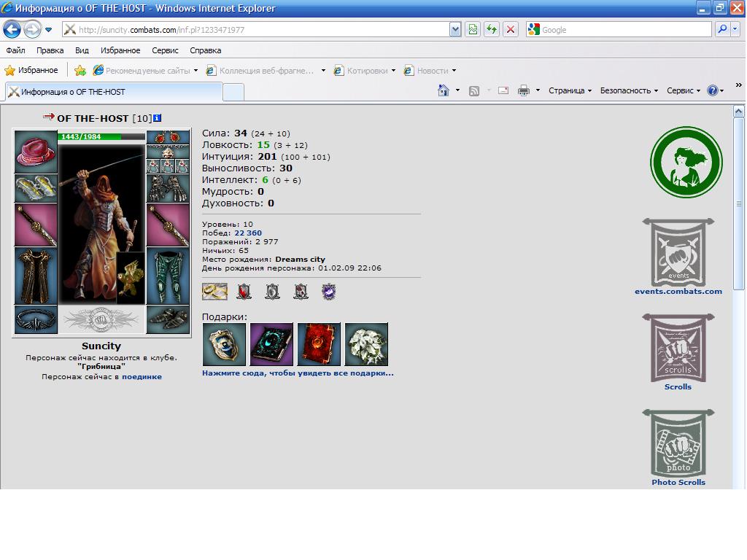This screenshot has height=560, width=747.
Task: Open Коллекция веб-фрагментов favorites link
Action: click(x=261, y=71)
